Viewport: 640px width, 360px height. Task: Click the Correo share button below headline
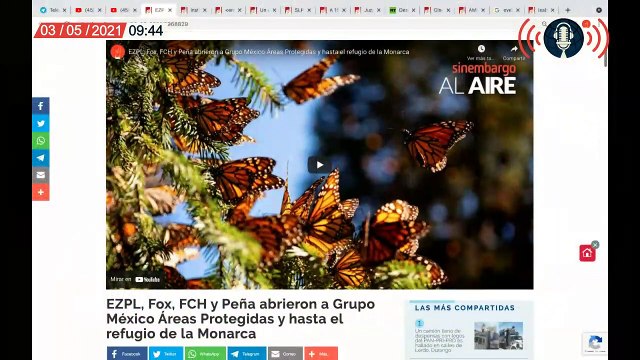click(x=285, y=353)
